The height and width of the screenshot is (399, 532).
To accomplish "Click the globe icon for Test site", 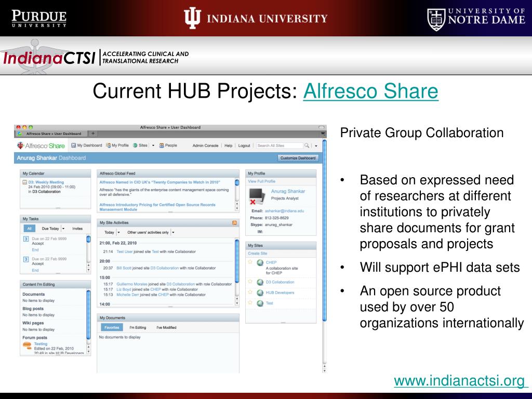I will pos(260,303).
